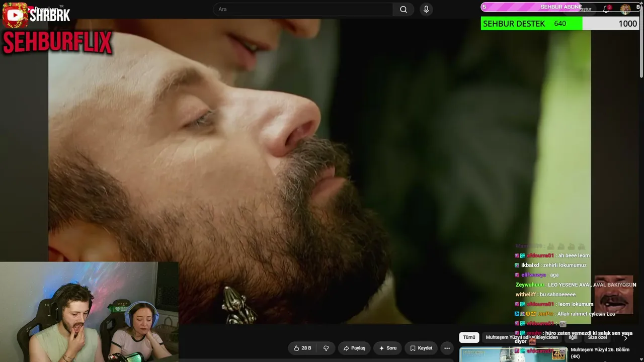Start voice search with the microphone icon
This screenshot has height=362, width=644.
tap(426, 10)
